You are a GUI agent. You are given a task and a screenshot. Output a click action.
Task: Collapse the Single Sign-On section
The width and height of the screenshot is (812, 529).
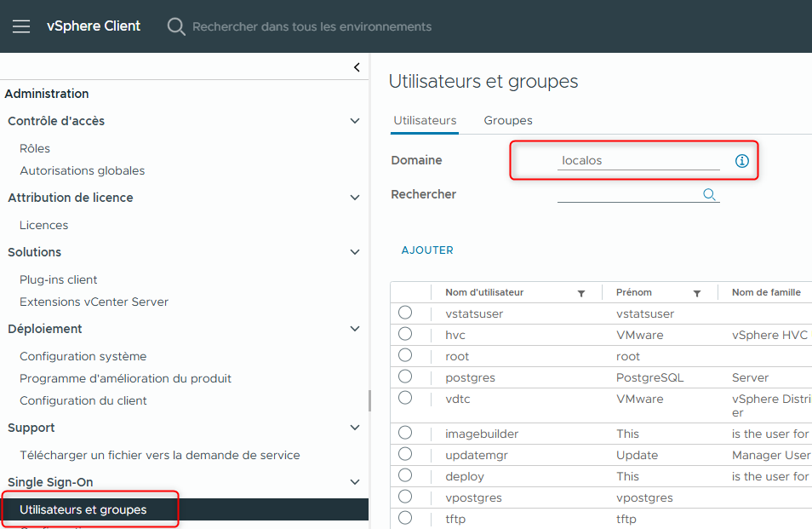[355, 481]
